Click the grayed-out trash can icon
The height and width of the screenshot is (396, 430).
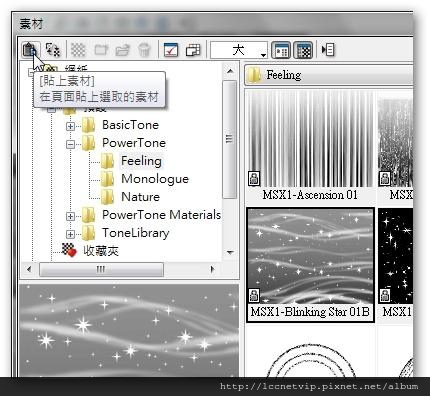[x=144, y=50]
